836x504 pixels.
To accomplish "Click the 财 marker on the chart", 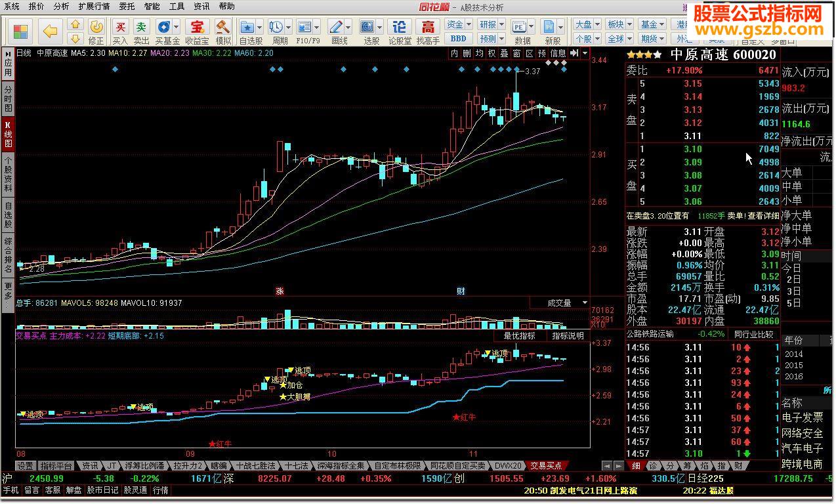I will click(461, 291).
